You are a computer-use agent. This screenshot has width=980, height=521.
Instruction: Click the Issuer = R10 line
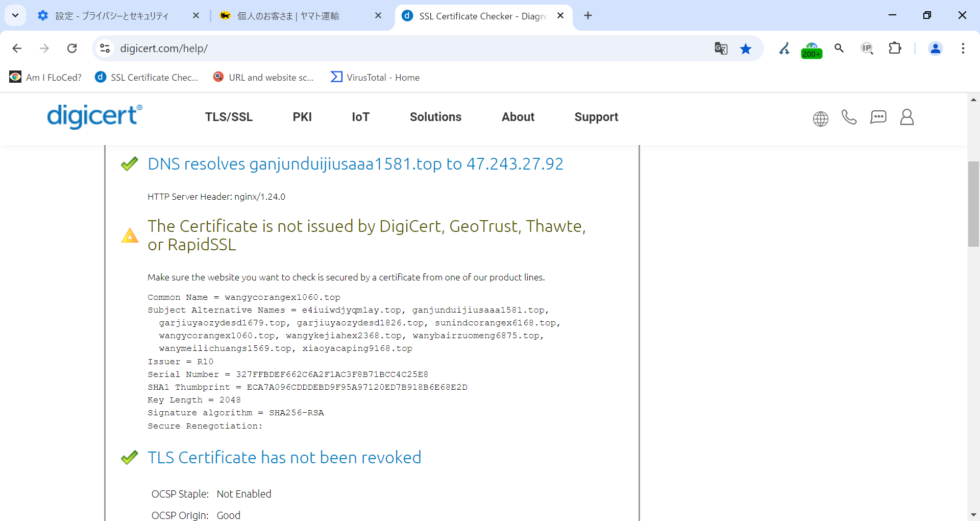(181, 362)
